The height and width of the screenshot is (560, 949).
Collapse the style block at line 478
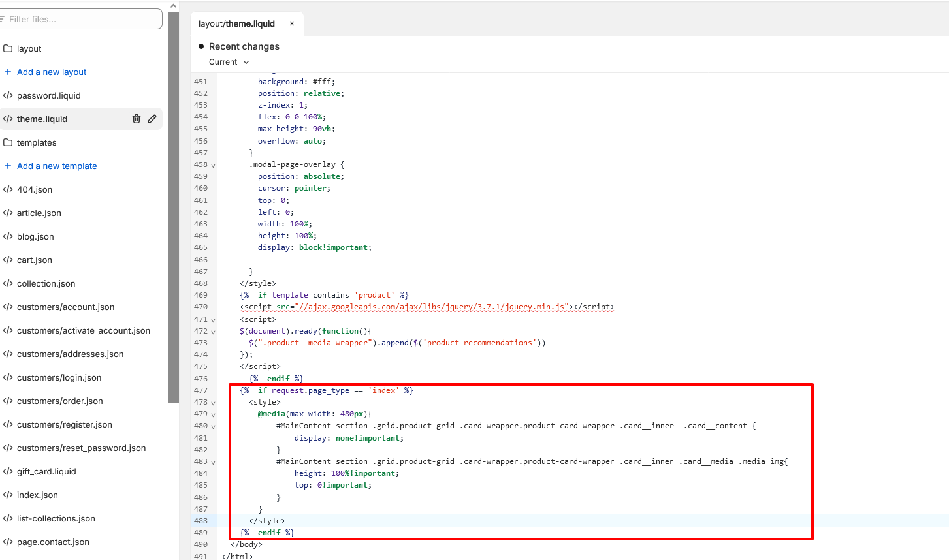tap(213, 403)
